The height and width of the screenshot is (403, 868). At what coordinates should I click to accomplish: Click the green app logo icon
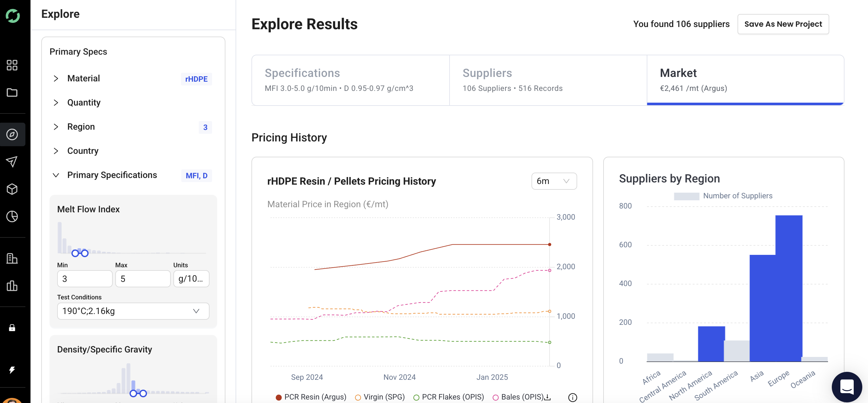[12, 16]
